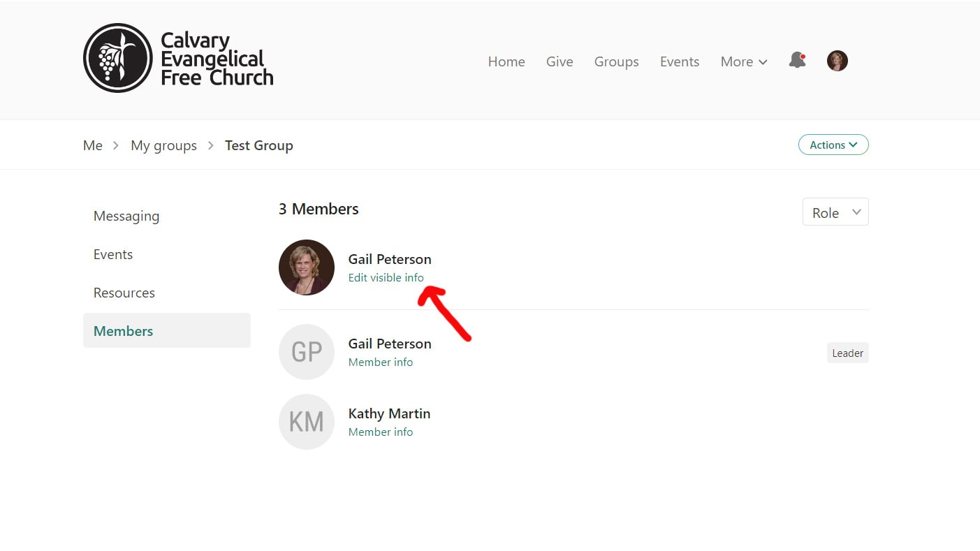Open the Resources sidebar tab
980x551 pixels.
[124, 293]
